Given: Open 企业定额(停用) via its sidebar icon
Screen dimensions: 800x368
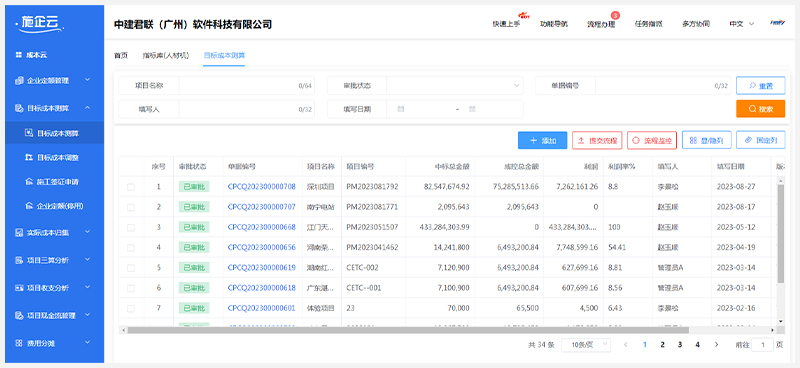Looking at the screenshot, I should point(29,206).
